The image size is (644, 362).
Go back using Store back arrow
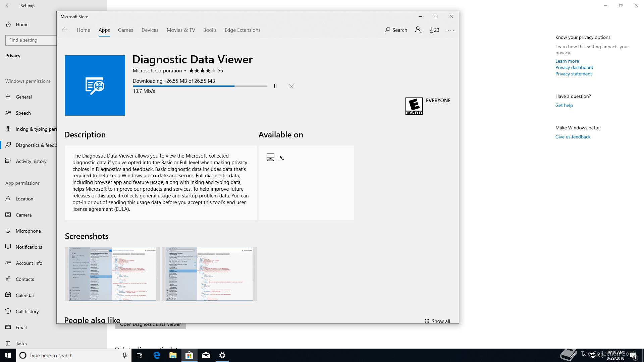(x=65, y=30)
